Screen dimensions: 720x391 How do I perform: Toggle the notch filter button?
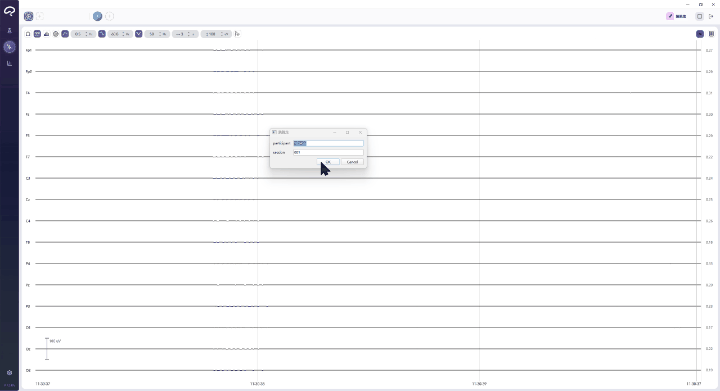click(x=139, y=34)
